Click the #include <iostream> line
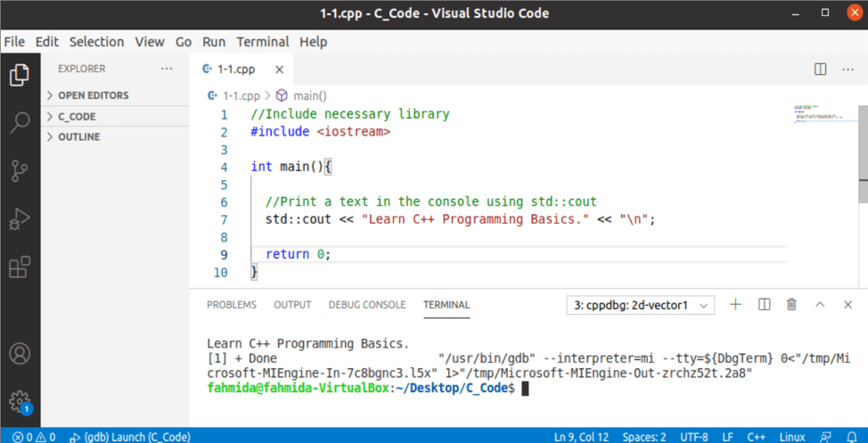This screenshot has width=868, height=443. click(321, 132)
